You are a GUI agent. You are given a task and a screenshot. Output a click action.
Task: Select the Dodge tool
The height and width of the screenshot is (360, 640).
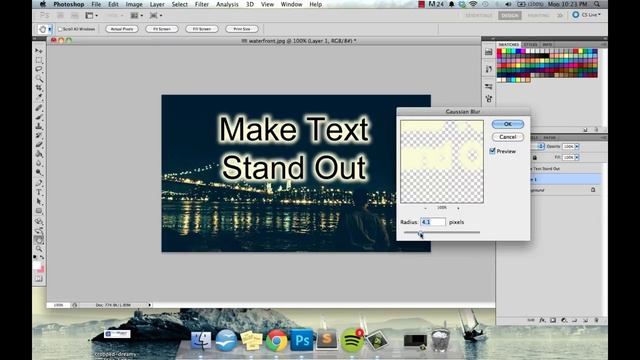[x=39, y=172]
